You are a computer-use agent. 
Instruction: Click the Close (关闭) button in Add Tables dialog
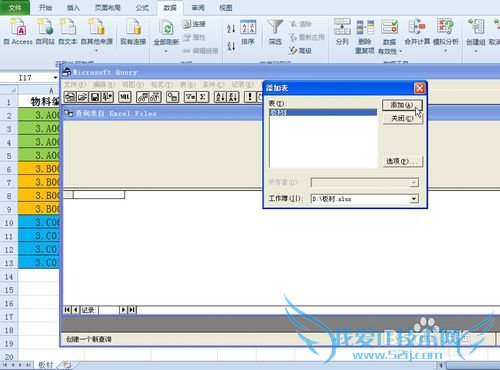402,118
